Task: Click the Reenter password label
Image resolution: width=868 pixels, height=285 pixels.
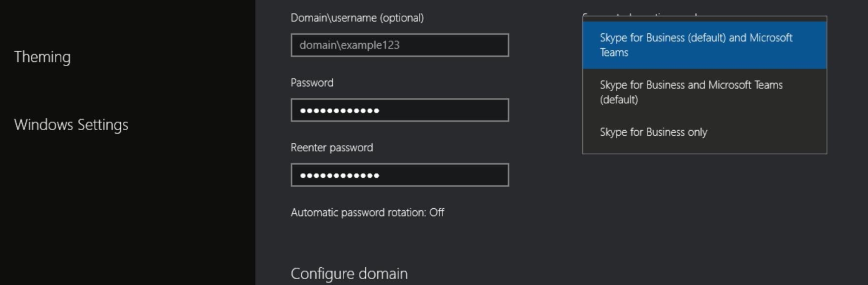Action: tap(332, 148)
